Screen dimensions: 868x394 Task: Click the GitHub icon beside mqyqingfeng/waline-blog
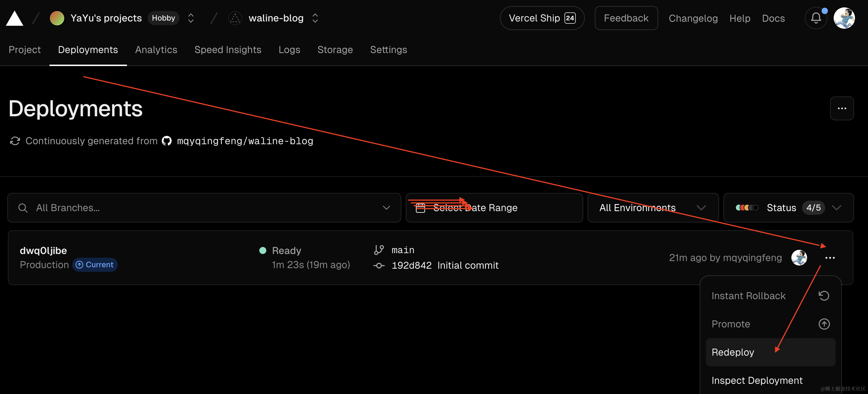(x=167, y=141)
